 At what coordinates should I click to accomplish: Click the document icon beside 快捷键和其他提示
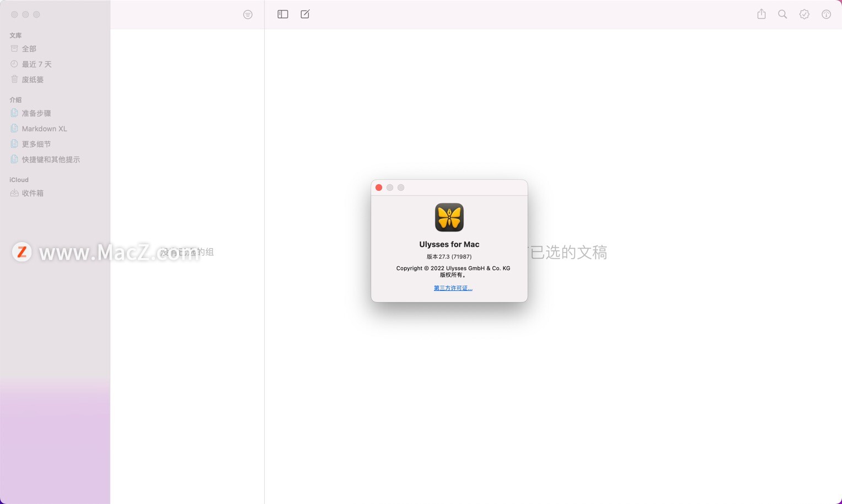point(14,159)
